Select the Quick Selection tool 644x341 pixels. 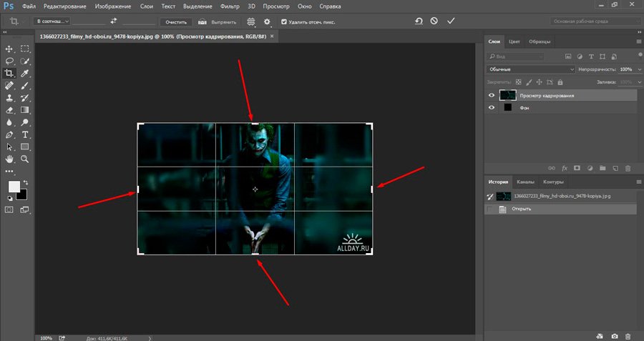coord(24,61)
